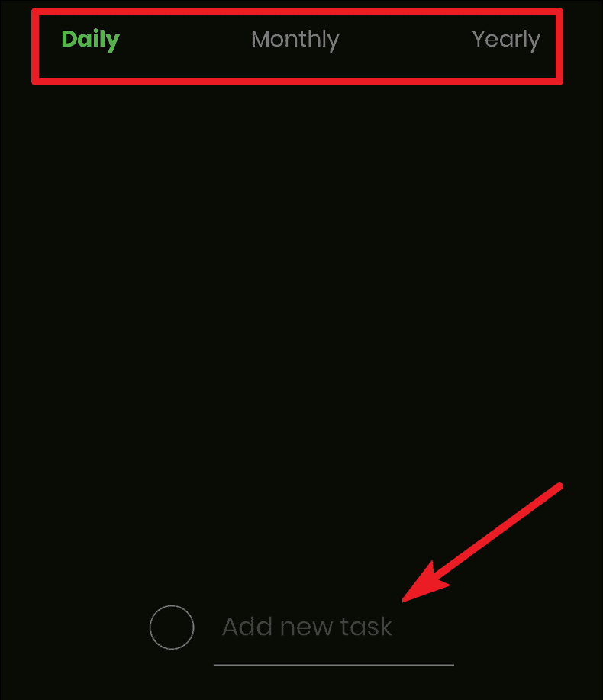Show the Yearly task list
603x700 pixels.
click(506, 40)
